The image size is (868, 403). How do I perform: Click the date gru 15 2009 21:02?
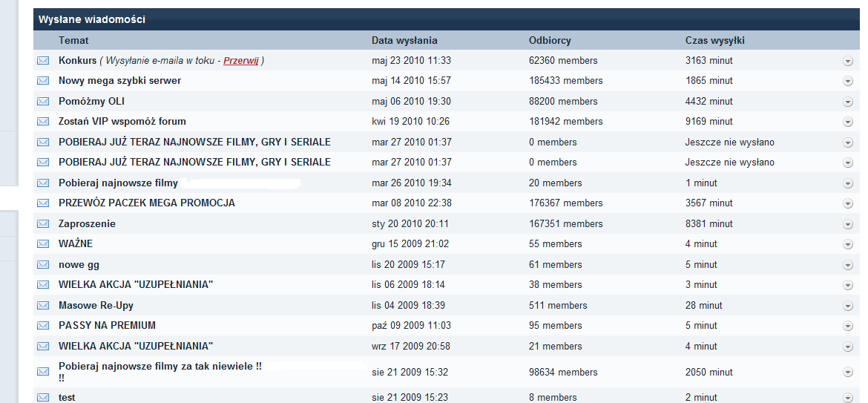point(411,244)
